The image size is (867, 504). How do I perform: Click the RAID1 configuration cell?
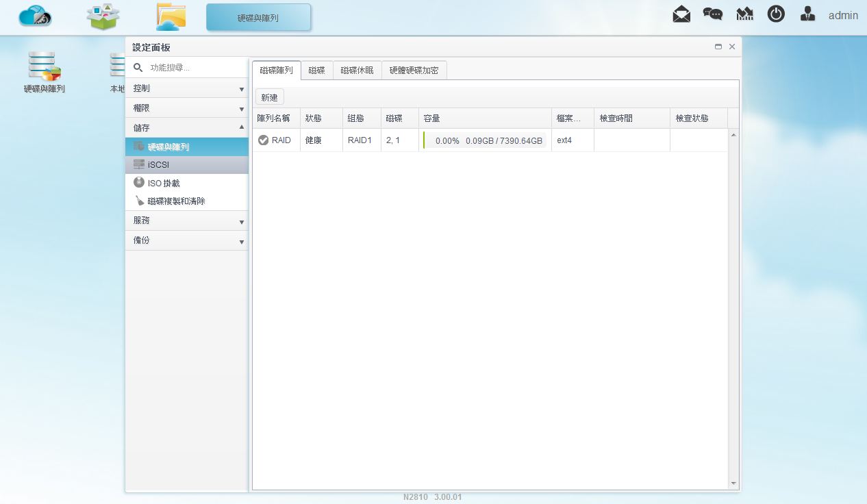coord(362,140)
